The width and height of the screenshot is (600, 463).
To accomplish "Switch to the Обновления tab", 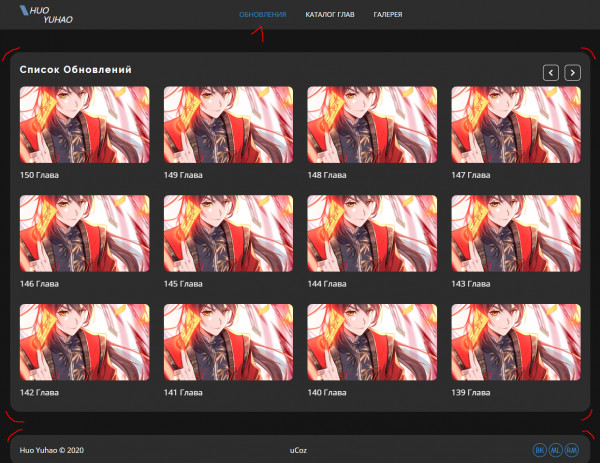I will (x=262, y=15).
